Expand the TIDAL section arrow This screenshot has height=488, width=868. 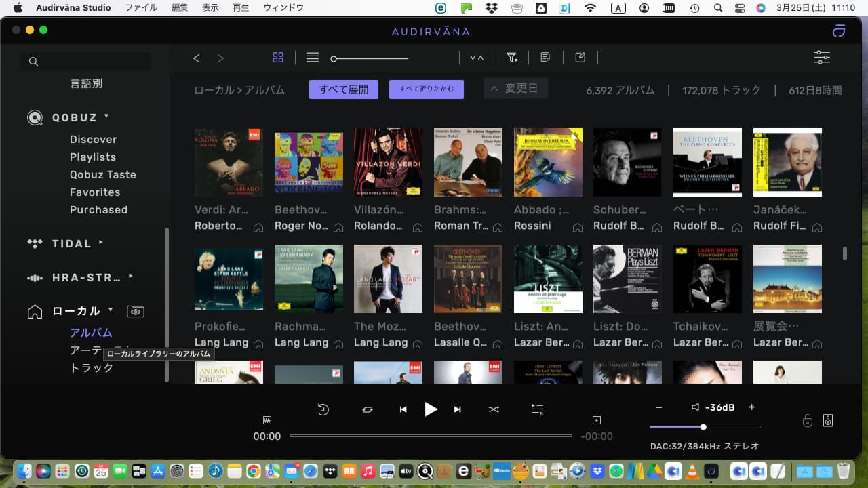pos(101,242)
